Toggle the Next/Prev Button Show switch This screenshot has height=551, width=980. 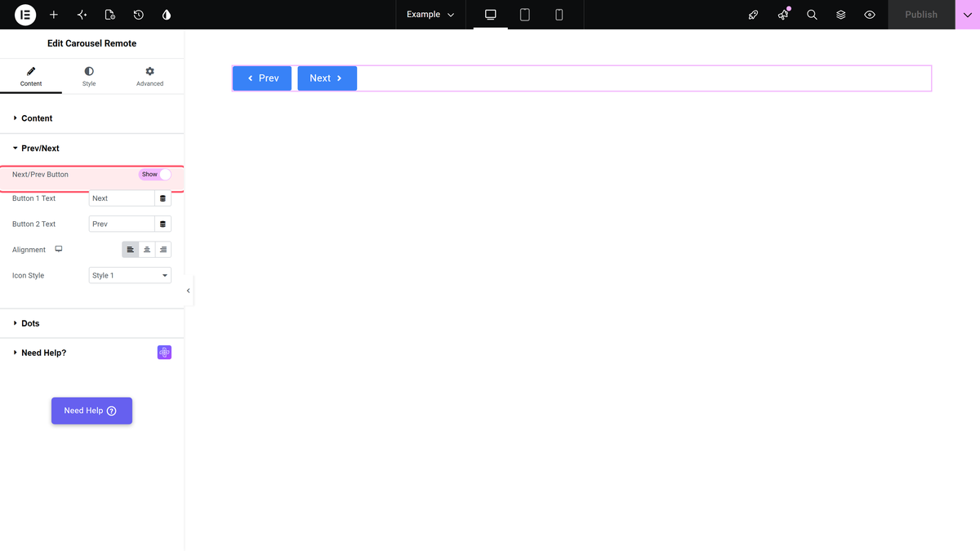(x=154, y=175)
